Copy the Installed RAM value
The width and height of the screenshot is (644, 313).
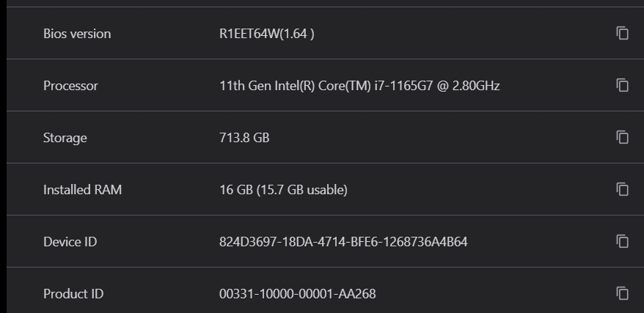point(622,189)
